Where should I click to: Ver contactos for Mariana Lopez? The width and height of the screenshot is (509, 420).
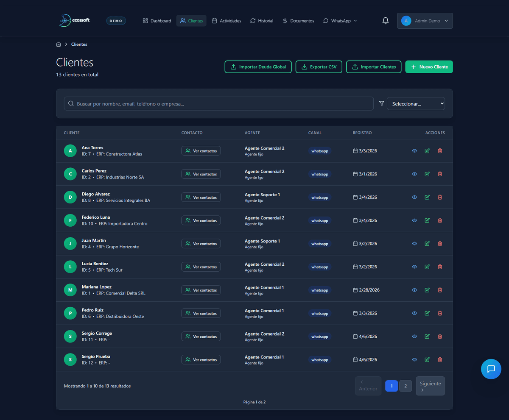201,290
